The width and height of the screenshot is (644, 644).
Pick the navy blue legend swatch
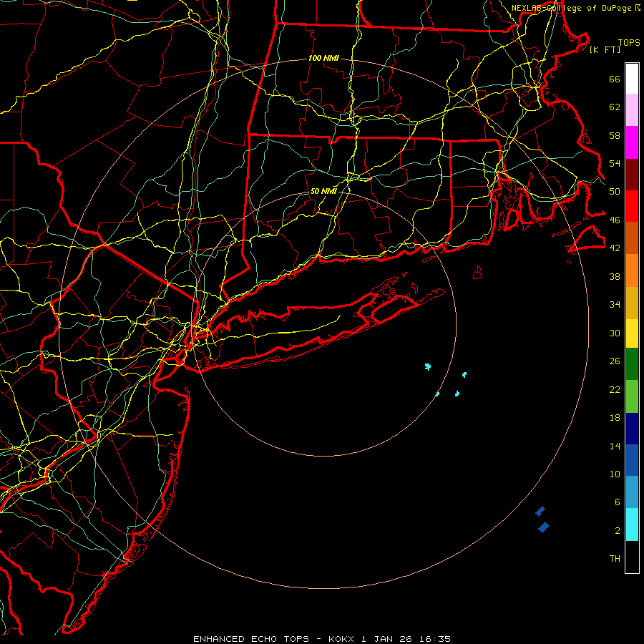click(632, 429)
